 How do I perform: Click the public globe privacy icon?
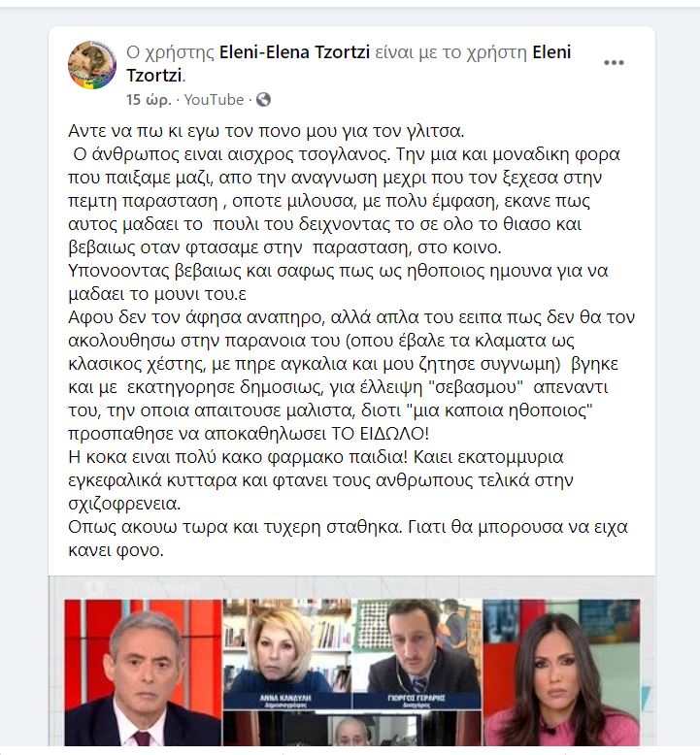pos(263,100)
